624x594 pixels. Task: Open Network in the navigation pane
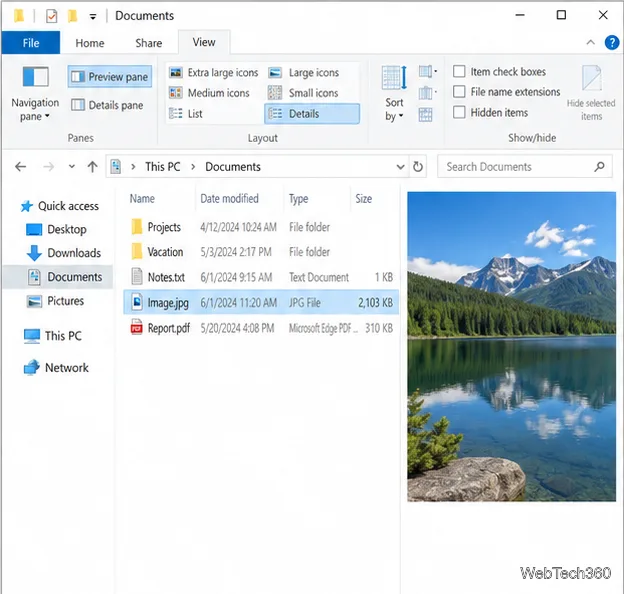pos(56,368)
